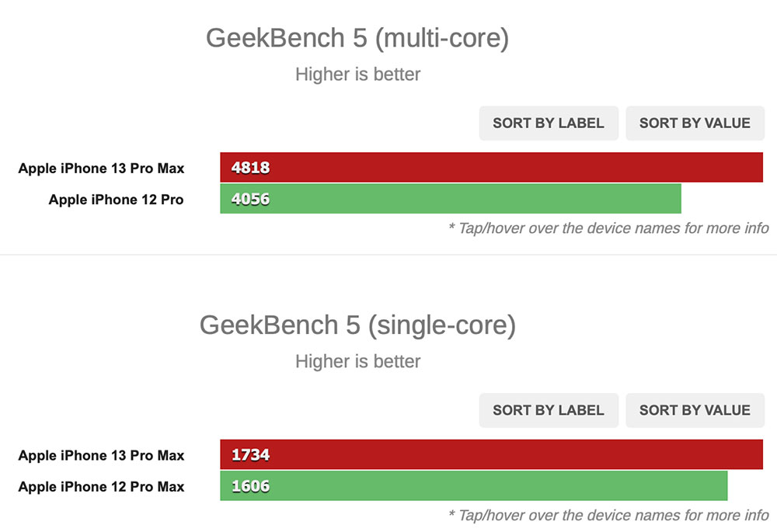Click the GeekBench 5 (multi-core) title
Image resolution: width=777 pixels, height=532 pixels.
click(357, 39)
